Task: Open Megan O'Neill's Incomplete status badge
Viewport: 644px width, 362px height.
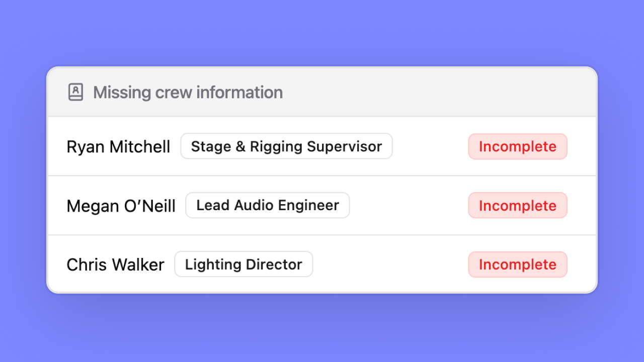Action: [517, 206]
